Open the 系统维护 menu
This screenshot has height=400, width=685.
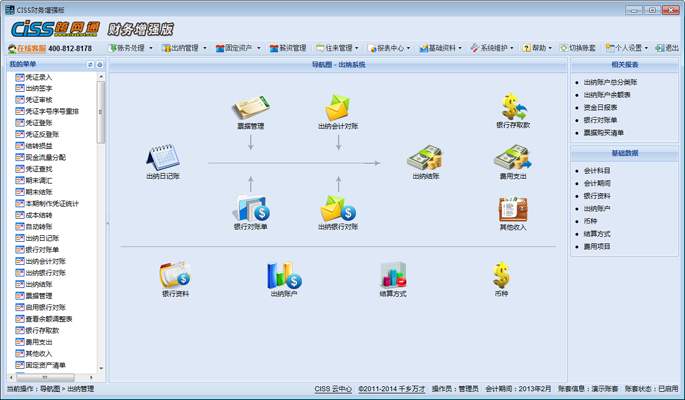coord(493,48)
